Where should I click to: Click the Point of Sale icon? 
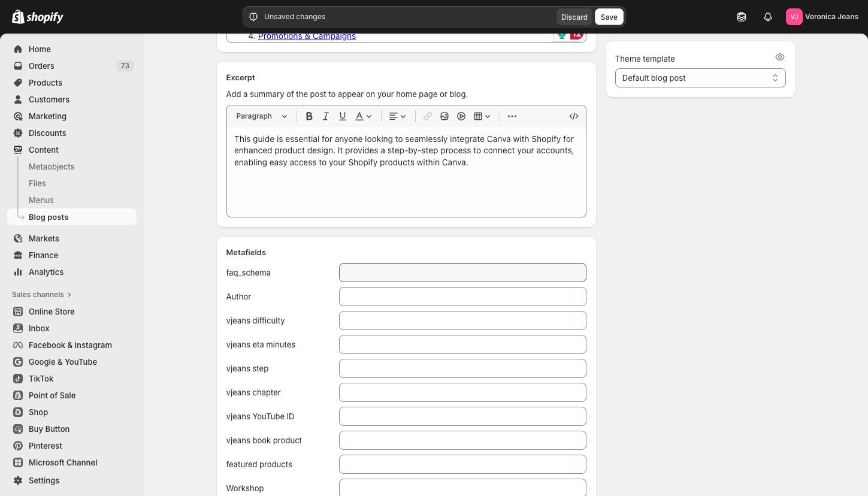click(x=18, y=395)
